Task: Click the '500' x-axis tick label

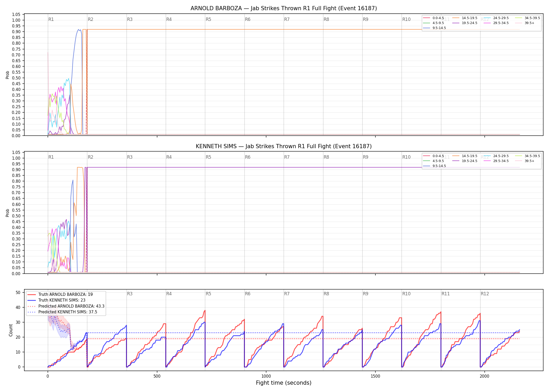Action: pos(157,376)
